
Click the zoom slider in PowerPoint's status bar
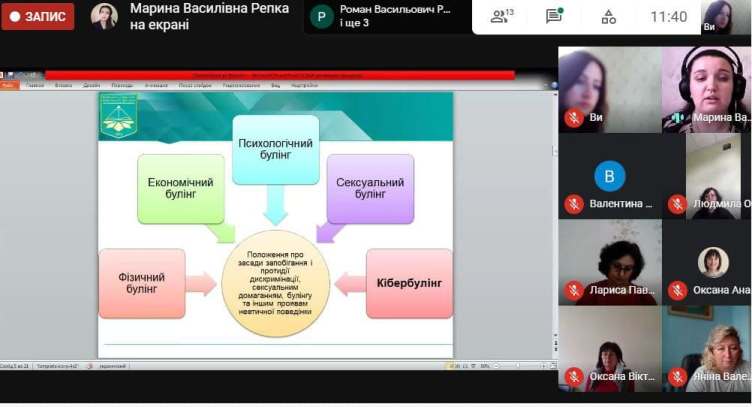520,366
